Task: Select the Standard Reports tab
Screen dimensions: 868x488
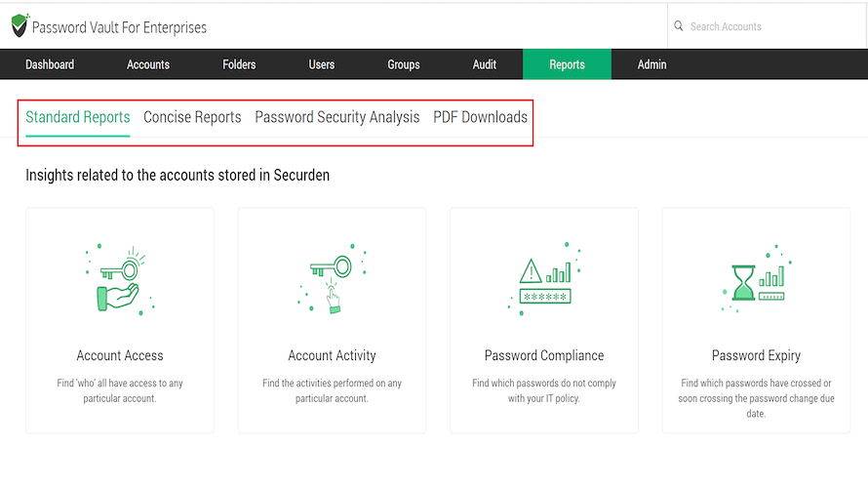Action: [78, 117]
